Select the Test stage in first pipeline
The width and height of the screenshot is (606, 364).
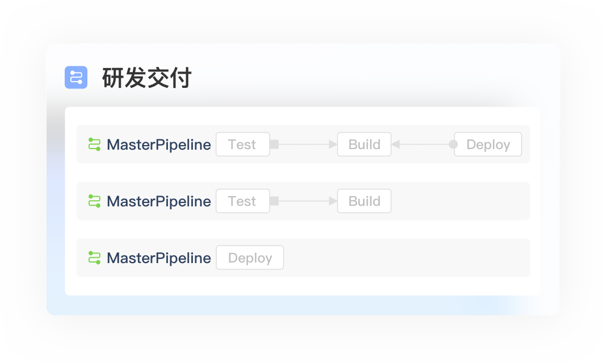(x=243, y=145)
